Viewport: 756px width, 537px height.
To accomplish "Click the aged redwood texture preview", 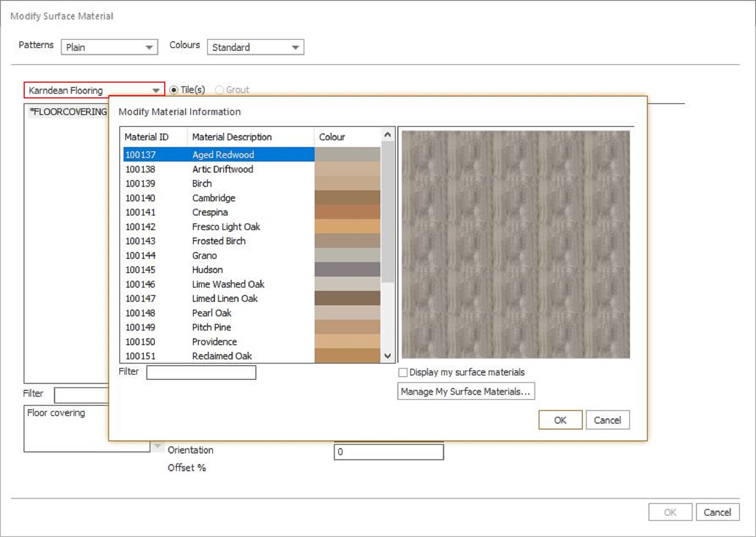I will 515,244.
